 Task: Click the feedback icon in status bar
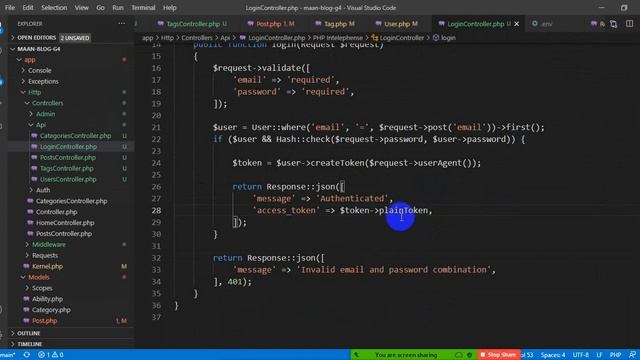point(632,355)
